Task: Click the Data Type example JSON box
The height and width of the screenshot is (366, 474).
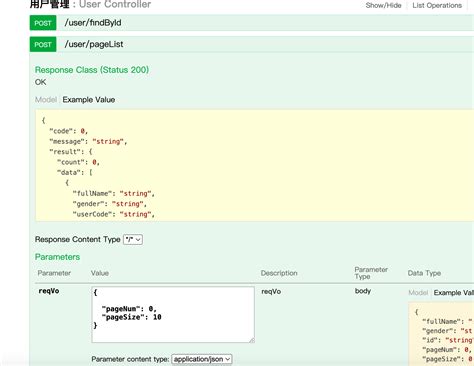Action: pyautogui.click(x=441, y=334)
